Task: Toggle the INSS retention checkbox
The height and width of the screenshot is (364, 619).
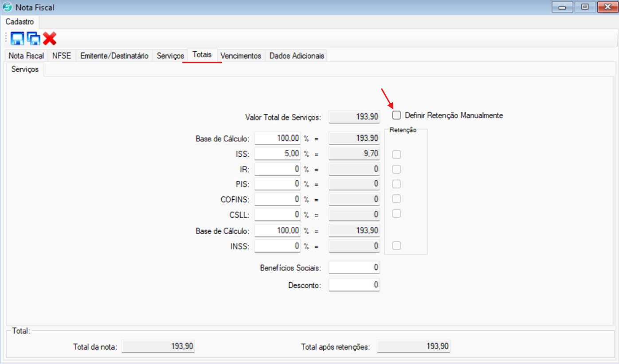Action: [x=396, y=246]
